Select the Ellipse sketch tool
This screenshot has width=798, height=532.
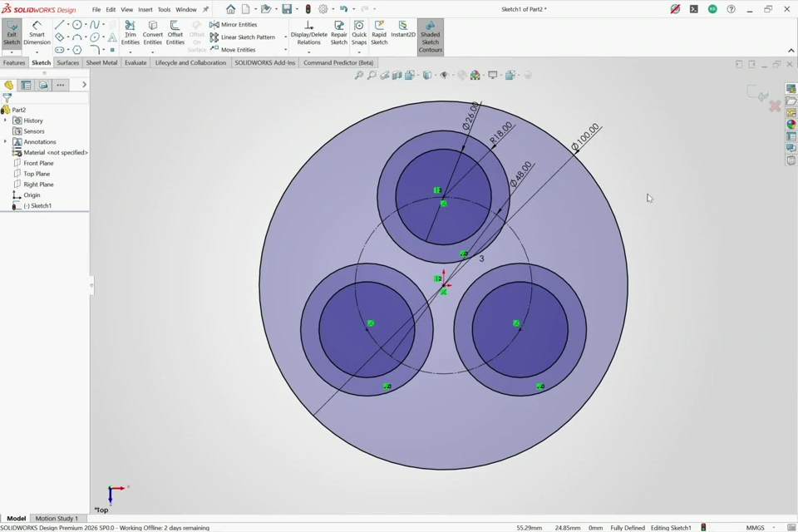pyautogui.click(x=94, y=37)
